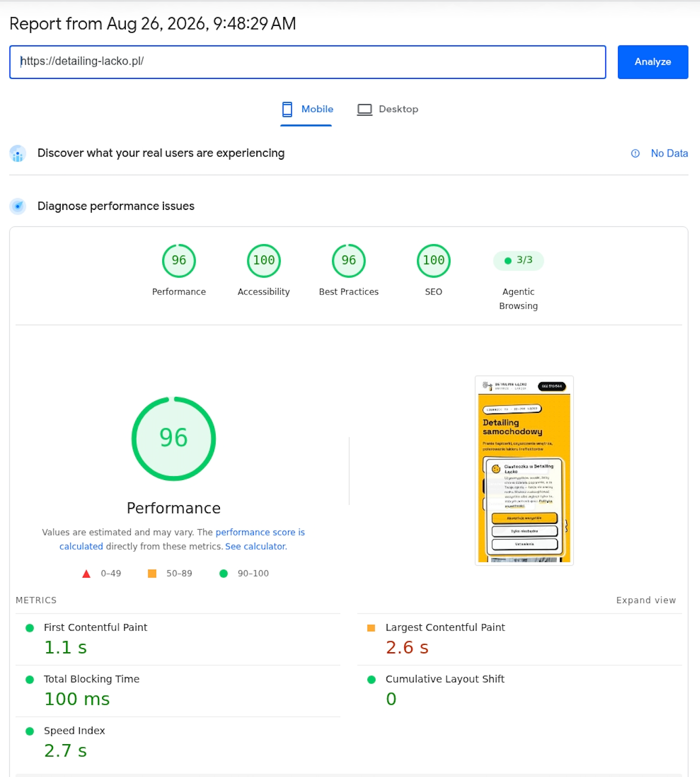Click the red triangle 0–49 legend icon

(86, 573)
